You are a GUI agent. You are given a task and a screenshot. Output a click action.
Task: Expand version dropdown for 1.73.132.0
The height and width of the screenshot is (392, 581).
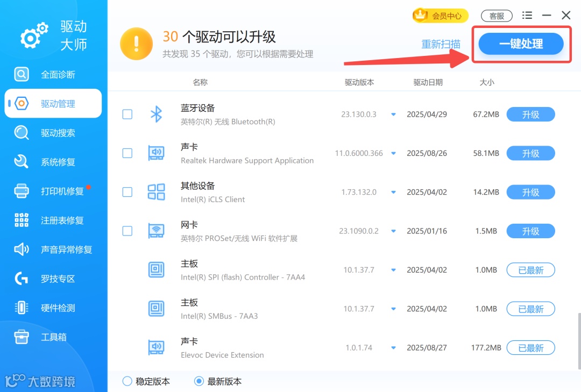coord(393,193)
